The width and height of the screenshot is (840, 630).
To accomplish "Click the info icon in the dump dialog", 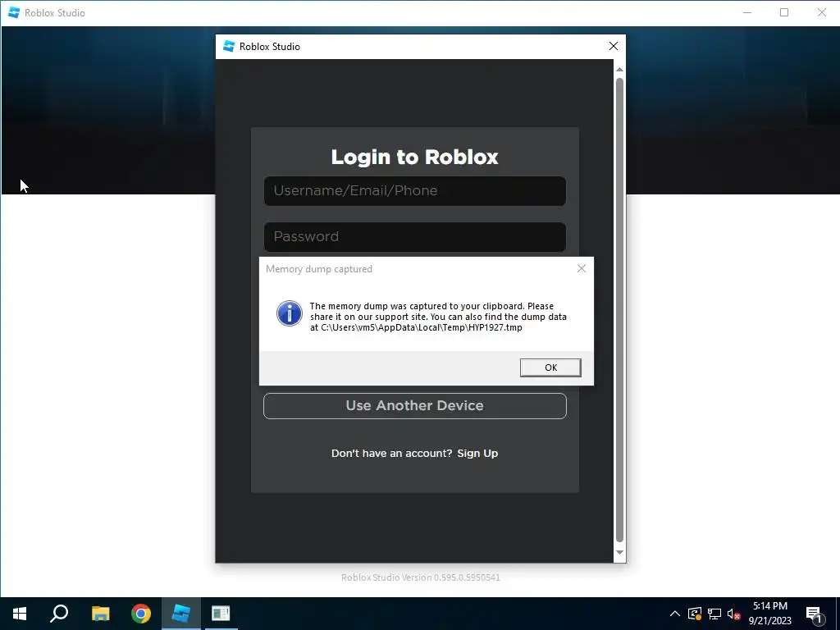I will click(290, 313).
